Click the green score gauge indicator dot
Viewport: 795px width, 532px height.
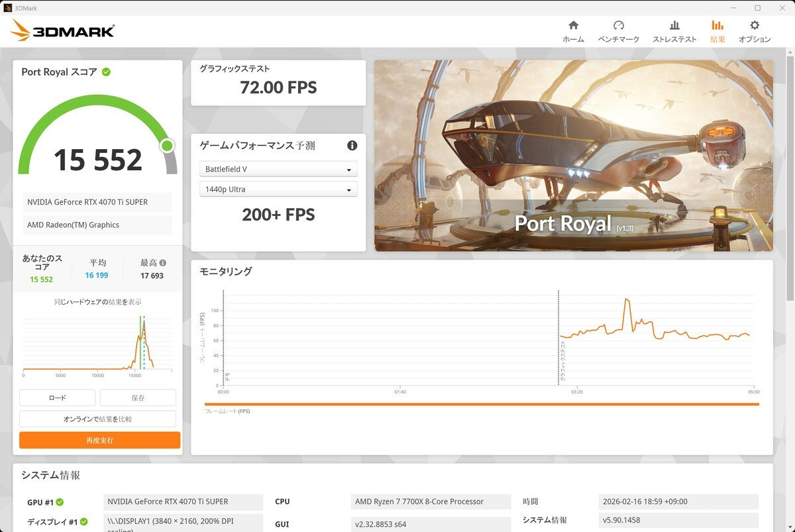tap(168, 146)
